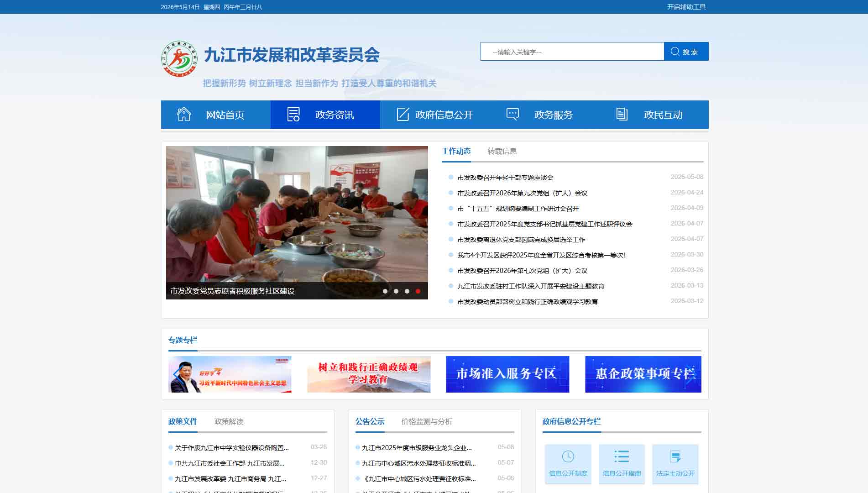Click the 搜索 search button
Viewport: 868px width, 493px height.
pyautogui.click(x=686, y=51)
